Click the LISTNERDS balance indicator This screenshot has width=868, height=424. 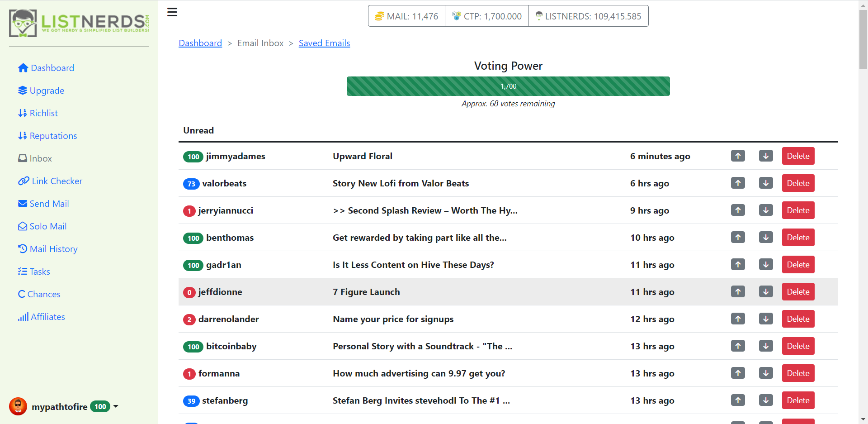[x=589, y=16]
